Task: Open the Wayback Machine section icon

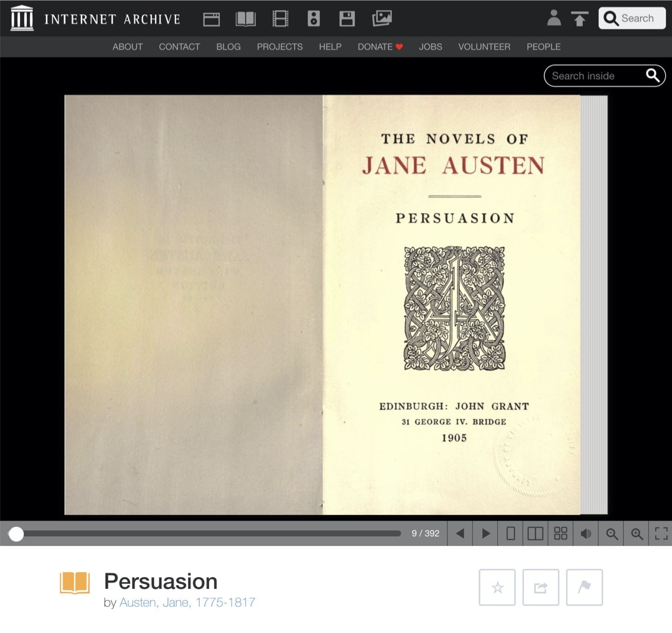Action: click(211, 19)
